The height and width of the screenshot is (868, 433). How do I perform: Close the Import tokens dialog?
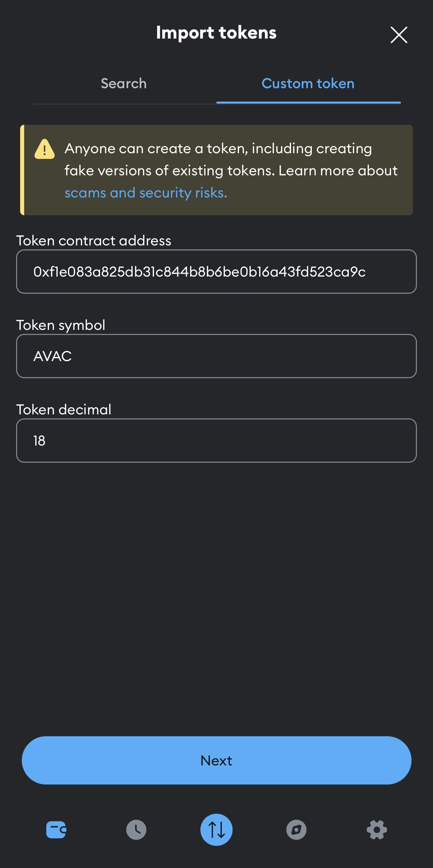tap(399, 35)
